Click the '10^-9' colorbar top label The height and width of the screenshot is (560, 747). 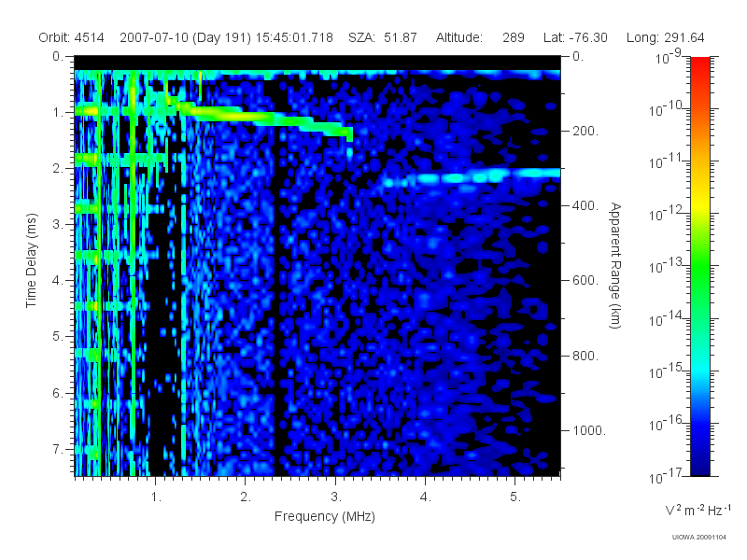668,58
